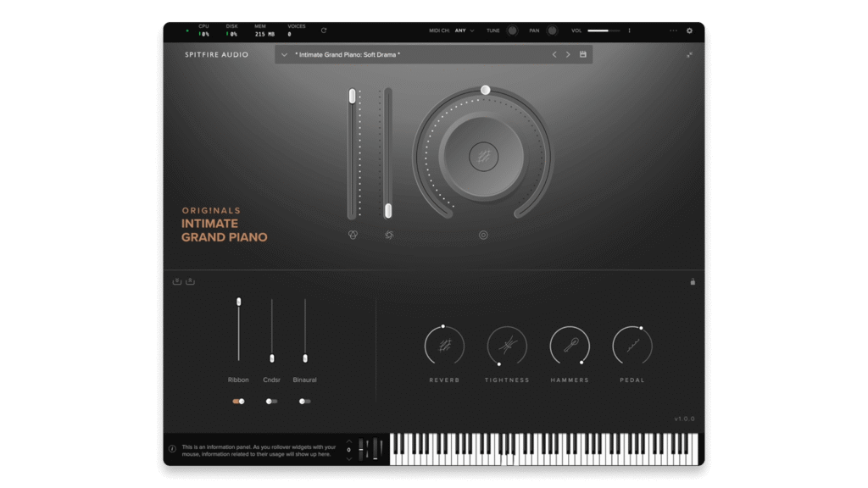Click the VOL slider in the top bar
This screenshot has height=488, width=868.
(x=604, y=30)
